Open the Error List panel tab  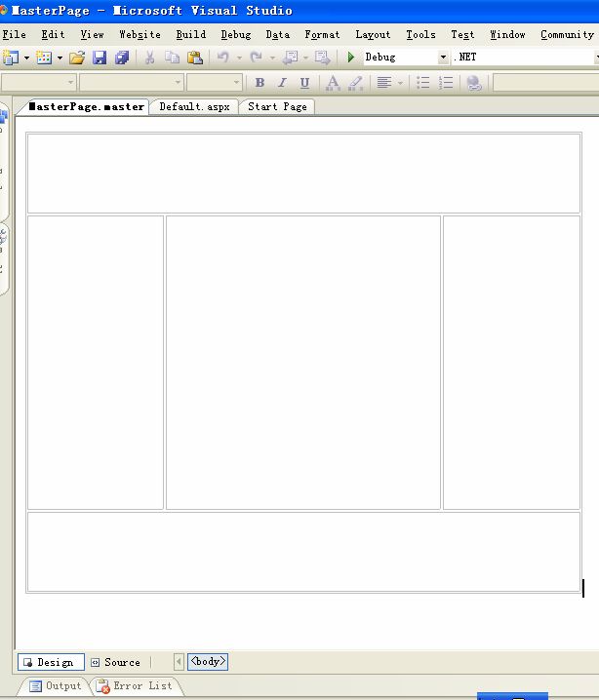pos(137,685)
